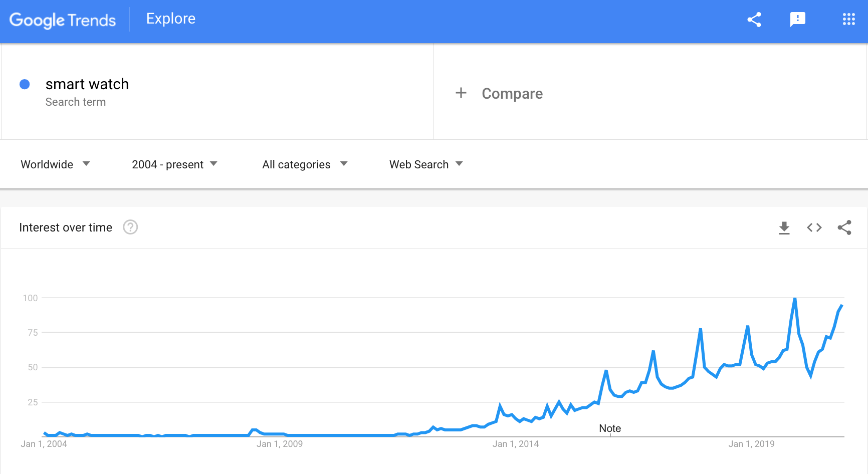Click the highest peak on the trend line
The width and height of the screenshot is (868, 474).
pos(795,299)
